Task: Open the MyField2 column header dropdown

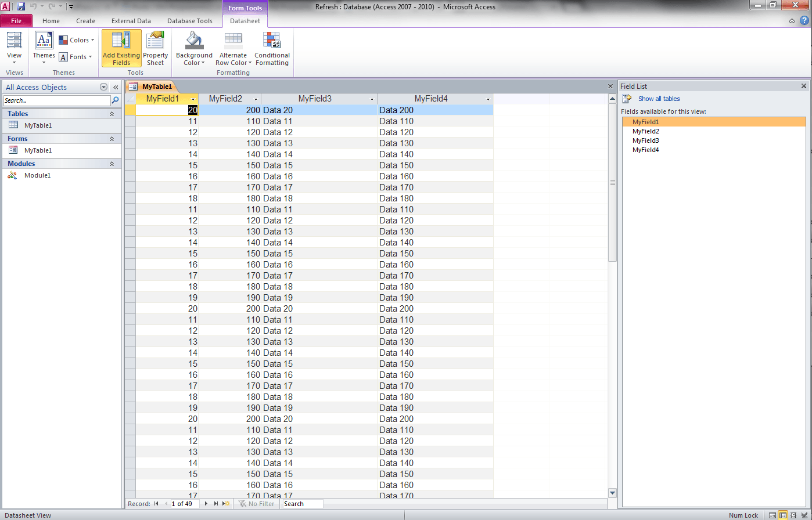Action: tap(256, 99)
